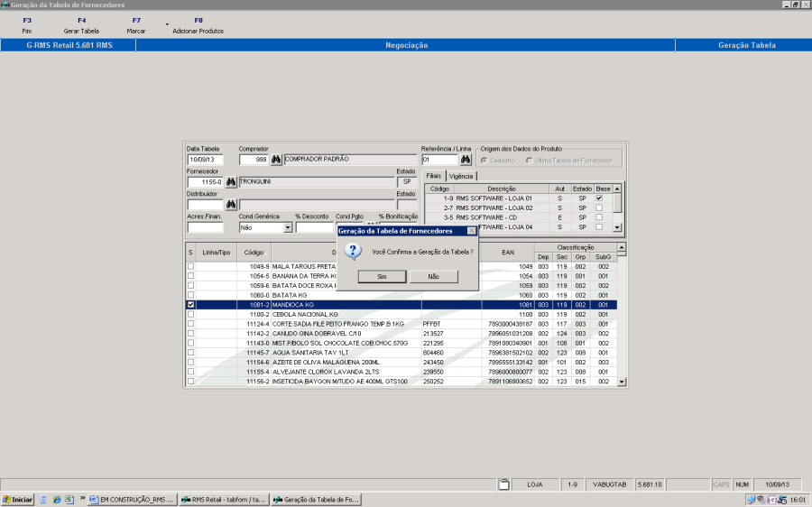Click the Referência / Linha binoculars icon
Image resolution: width=812 pixels, height=507 pixels.
click(466, 160)
